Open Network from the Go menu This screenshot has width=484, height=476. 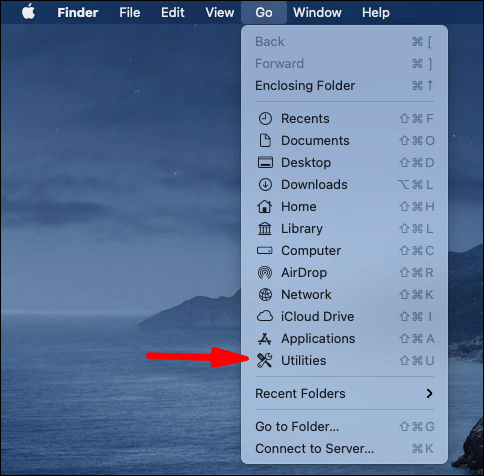pos(344,295)
